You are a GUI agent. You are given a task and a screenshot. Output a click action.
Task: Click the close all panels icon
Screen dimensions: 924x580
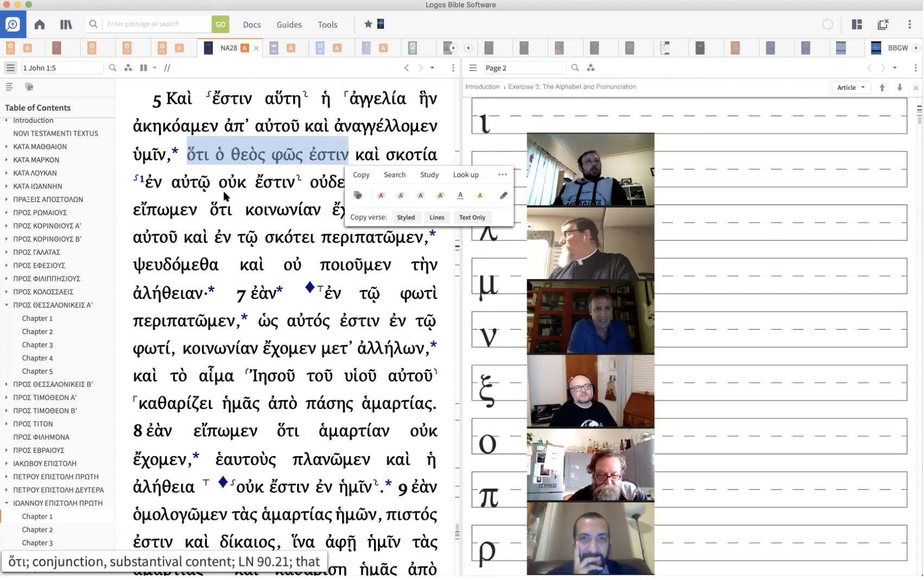coord(883,24)
